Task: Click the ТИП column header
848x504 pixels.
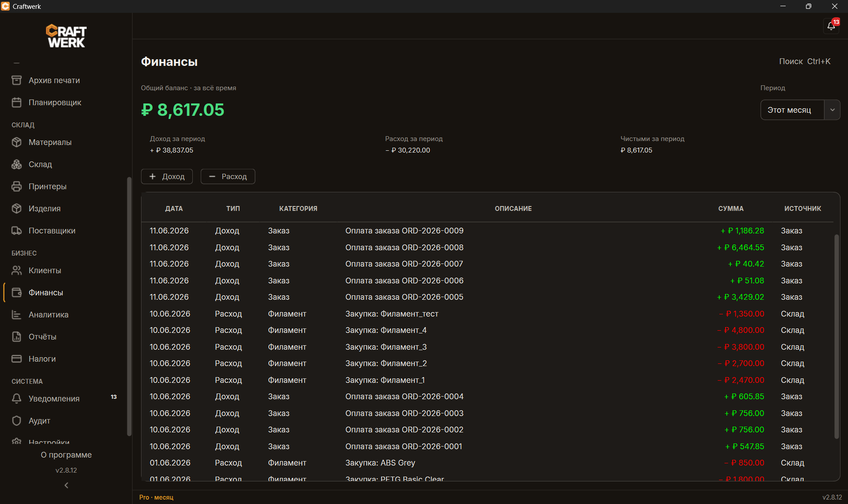Action: (x=233, y=208)
